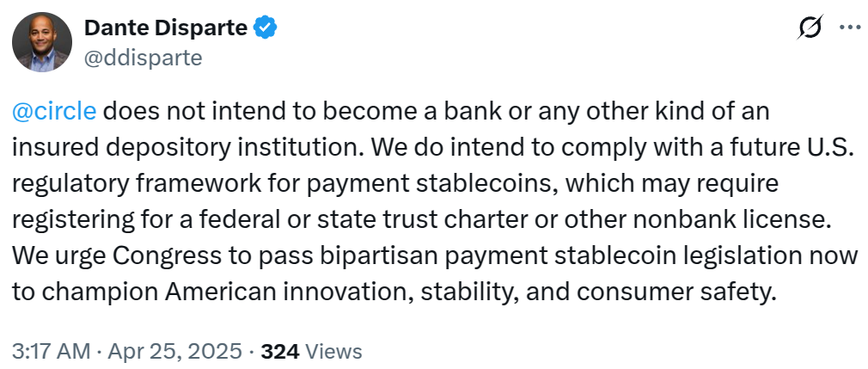The image size is (868, 369).
Task: Open the three-dot More options menu
Action: 849,28
